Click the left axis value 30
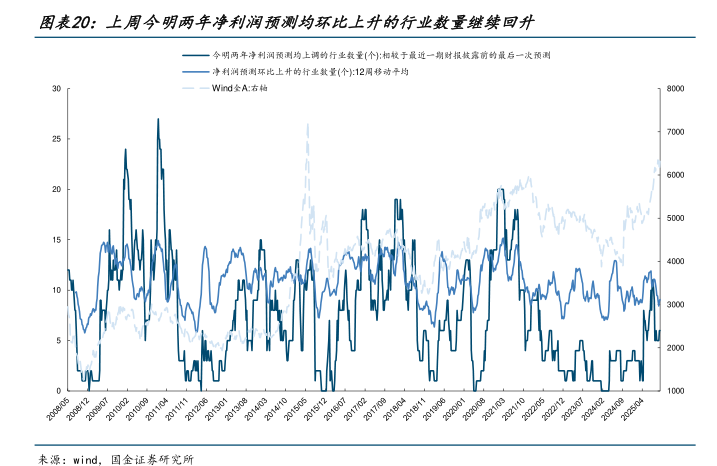Image resolution: width=717 pixels, height=466 pixels. (x=56, y=89)
